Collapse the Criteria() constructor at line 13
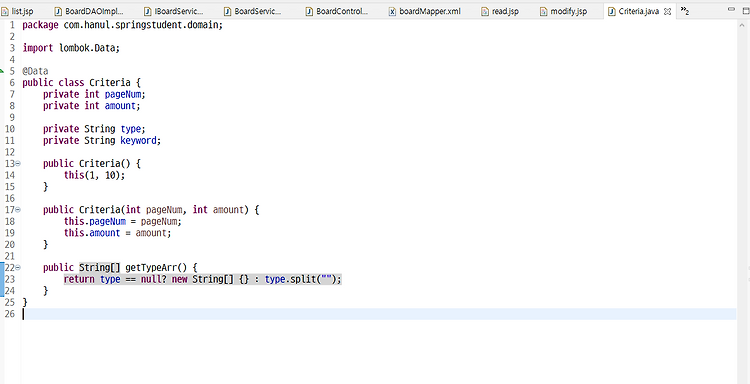Viewport: 750px width, 384px height. 18,164
